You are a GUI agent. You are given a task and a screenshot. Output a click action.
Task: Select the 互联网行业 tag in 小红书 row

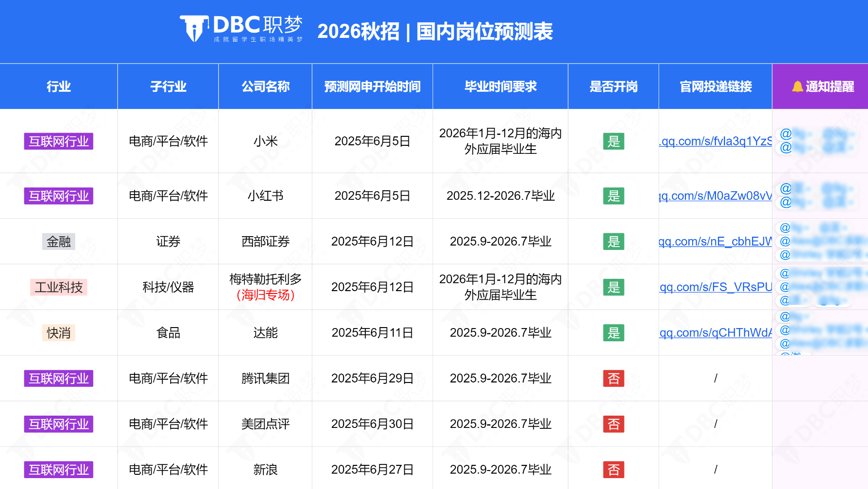pos(59,196)
